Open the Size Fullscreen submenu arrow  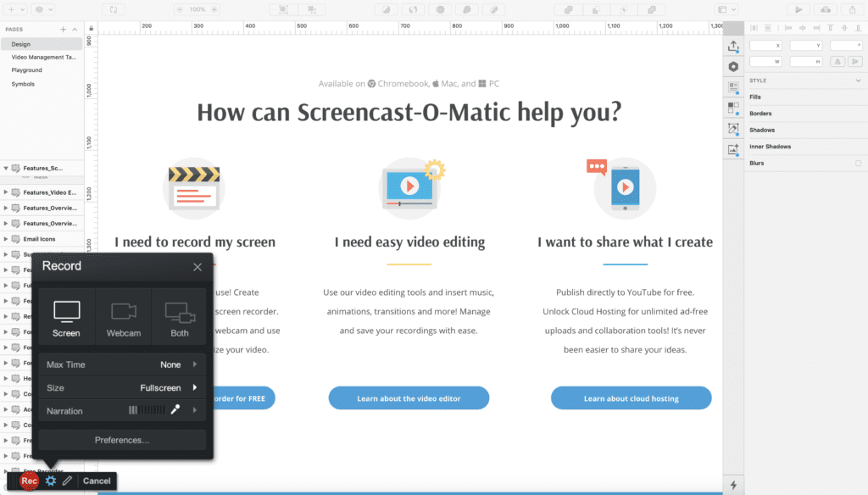pyautogui.click(x=195, y=387)
